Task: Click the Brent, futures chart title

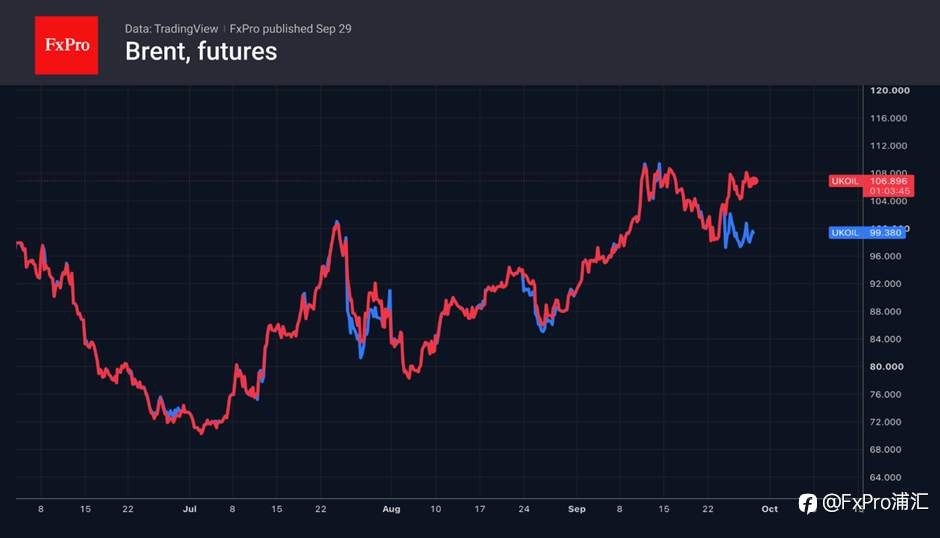Action: (201, 52)
